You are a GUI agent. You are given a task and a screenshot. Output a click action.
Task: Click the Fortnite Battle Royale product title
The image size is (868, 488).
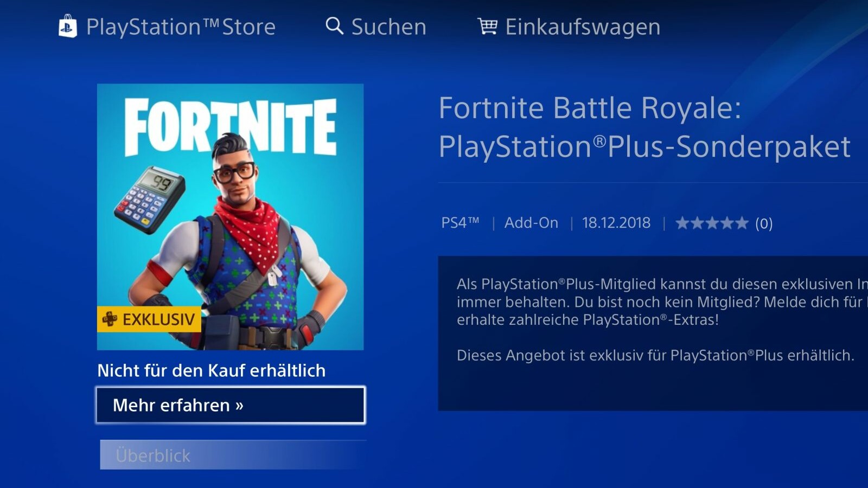(x=644, y=127)
